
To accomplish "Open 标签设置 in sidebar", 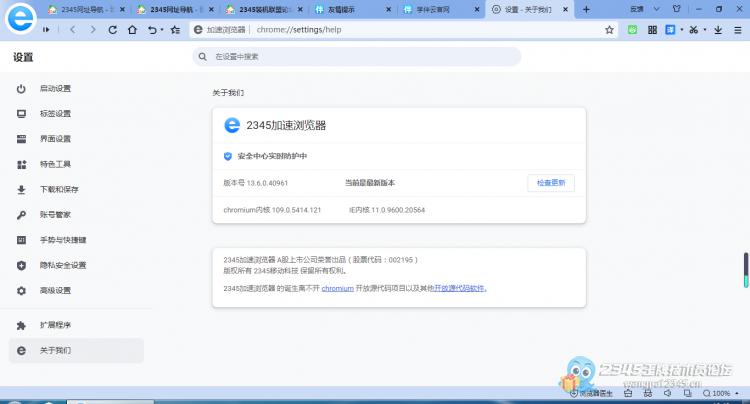I will click(77, 114).
